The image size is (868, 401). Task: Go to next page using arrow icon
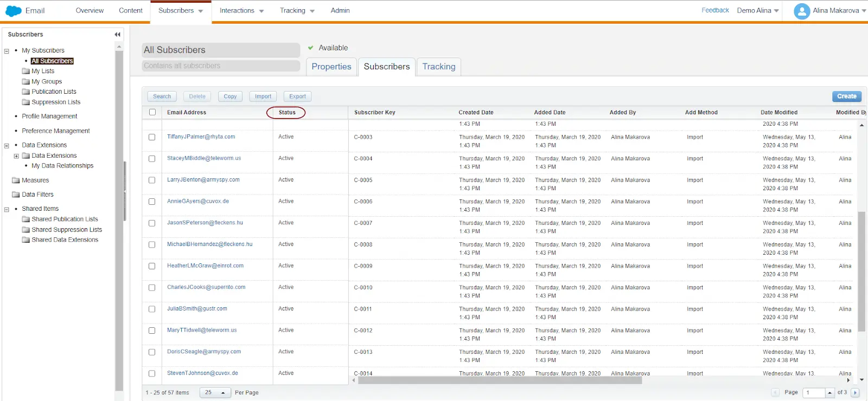coord(855,392)
